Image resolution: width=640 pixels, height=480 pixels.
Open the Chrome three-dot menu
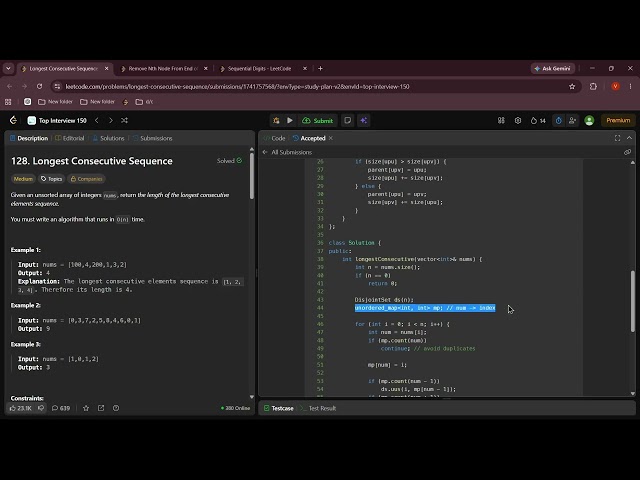[x=631, y=87]
